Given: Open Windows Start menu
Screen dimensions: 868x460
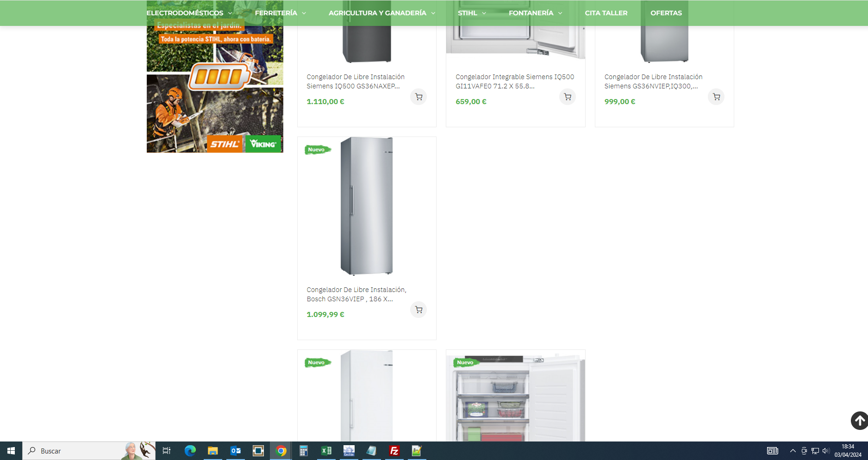Looking at the screenshot, I should [11, 451].
